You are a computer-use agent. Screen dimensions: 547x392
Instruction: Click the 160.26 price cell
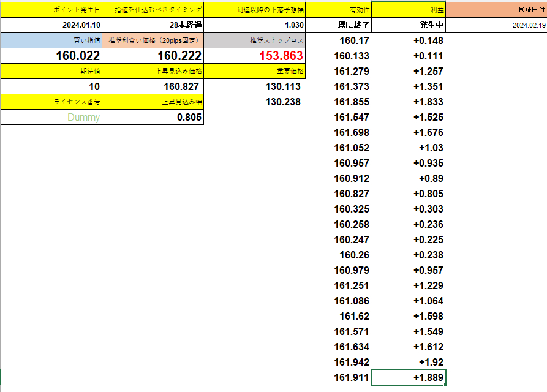coord(338,255)
